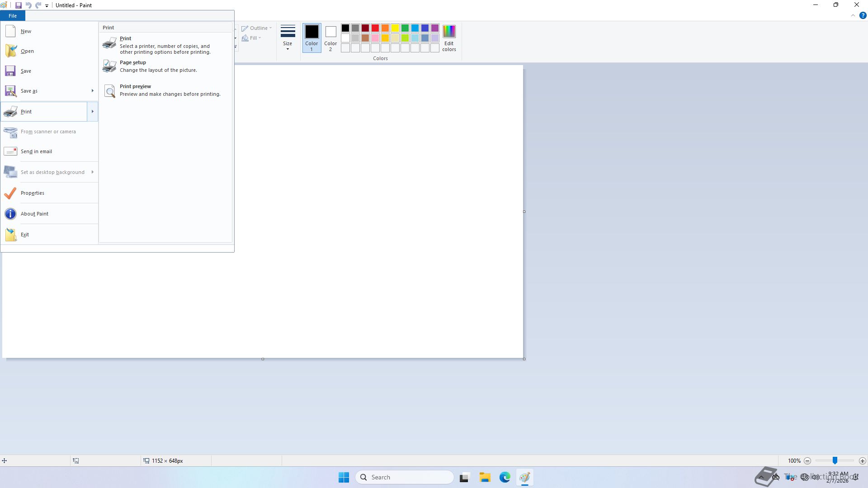This screenshot has width=868, height=488.
Task: Open the Size line thickness dropdown
Action: (288, 38)
